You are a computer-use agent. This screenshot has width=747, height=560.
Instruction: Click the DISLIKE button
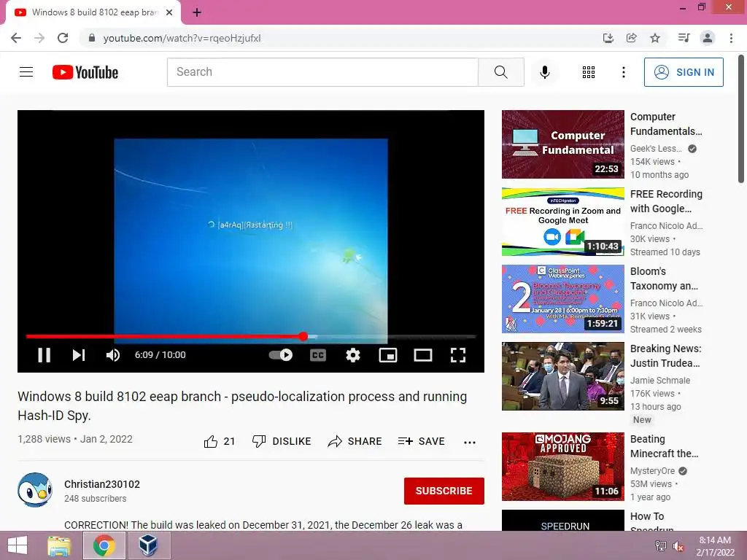(x=282, y=441)
